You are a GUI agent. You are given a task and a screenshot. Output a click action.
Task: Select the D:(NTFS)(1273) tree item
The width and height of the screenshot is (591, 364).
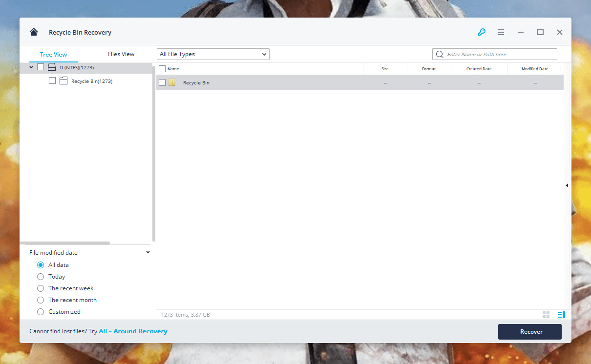(x=77, y=67)
